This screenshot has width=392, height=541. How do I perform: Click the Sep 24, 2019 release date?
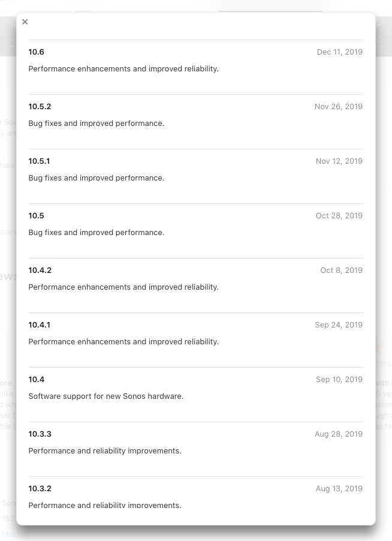(x=339, y=324)
